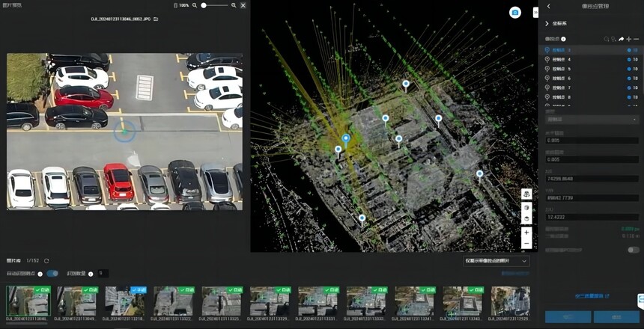The image size is (644, 329).
Task: Click the thumbnail strip horizontal scrollbar
Action: (x=27, y=324)
